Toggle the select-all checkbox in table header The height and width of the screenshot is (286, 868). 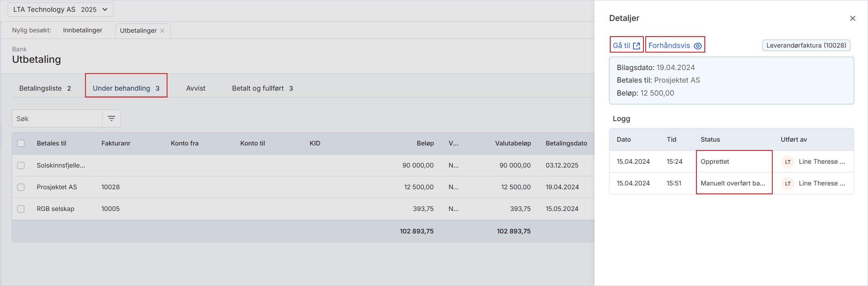(21, 144)
